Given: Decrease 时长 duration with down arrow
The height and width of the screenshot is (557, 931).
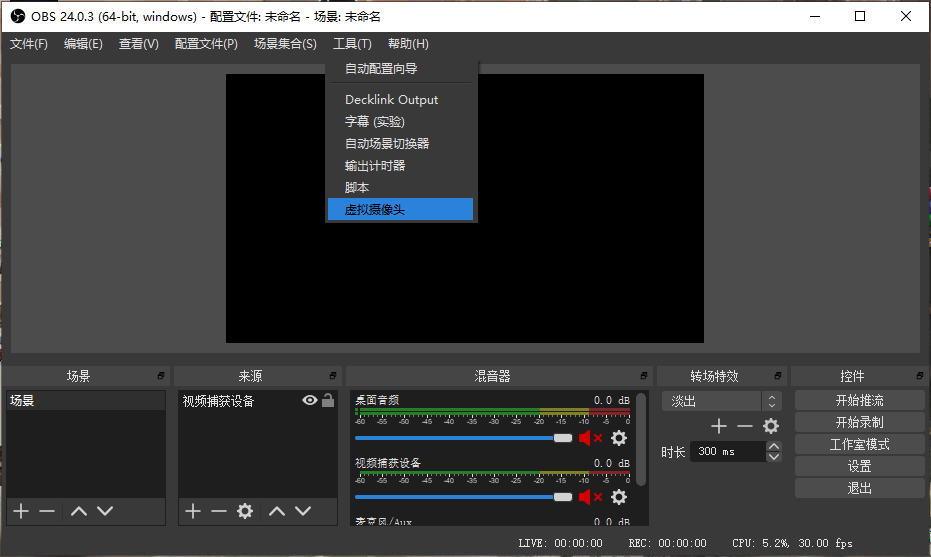Looking at the screenshot, I should [x=774, y=457].
